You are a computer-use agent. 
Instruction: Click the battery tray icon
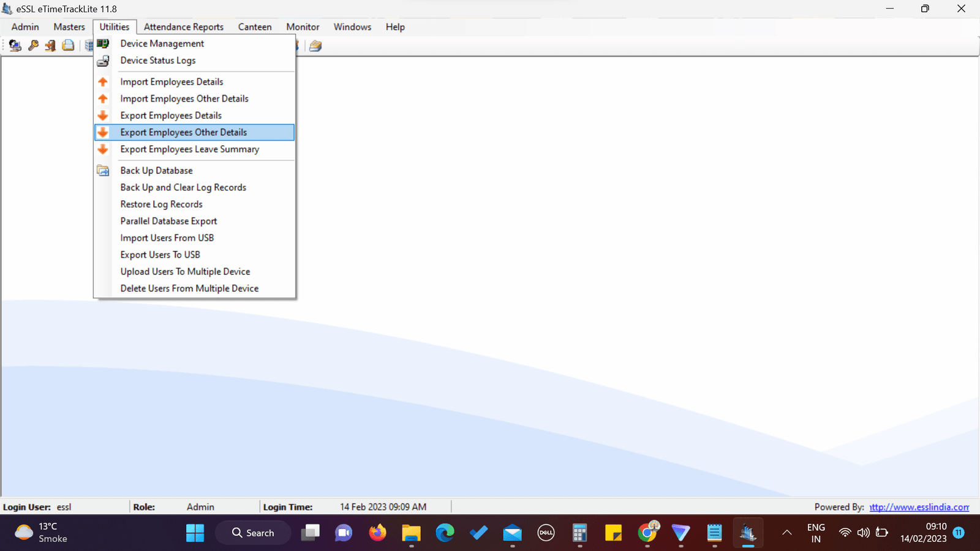click(882, 533)
